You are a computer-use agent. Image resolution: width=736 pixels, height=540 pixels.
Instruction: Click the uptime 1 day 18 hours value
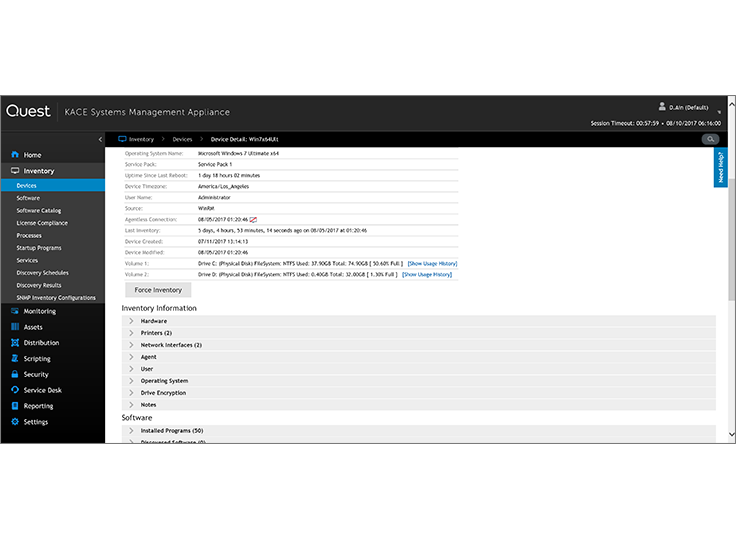pyautogui.click(x=229, y=176)
